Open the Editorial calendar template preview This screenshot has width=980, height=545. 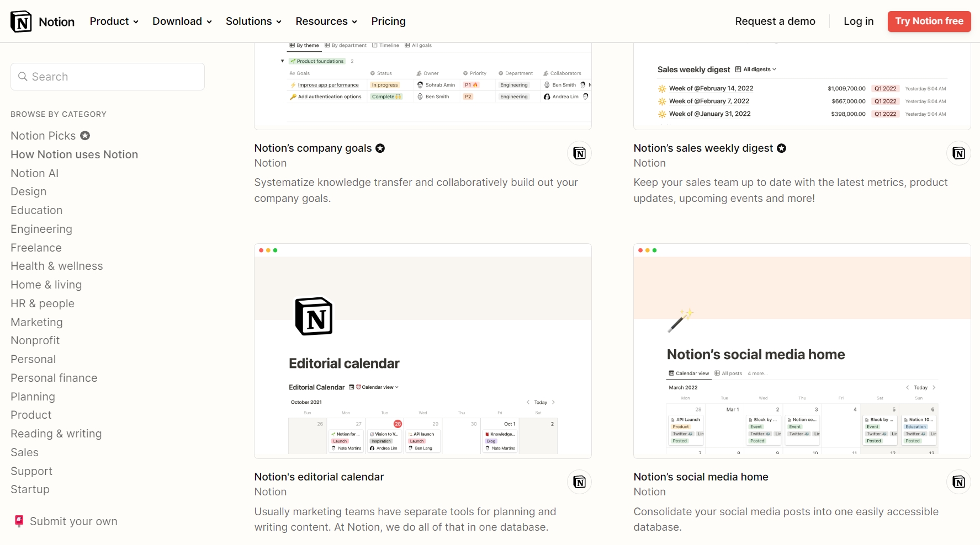422,351
